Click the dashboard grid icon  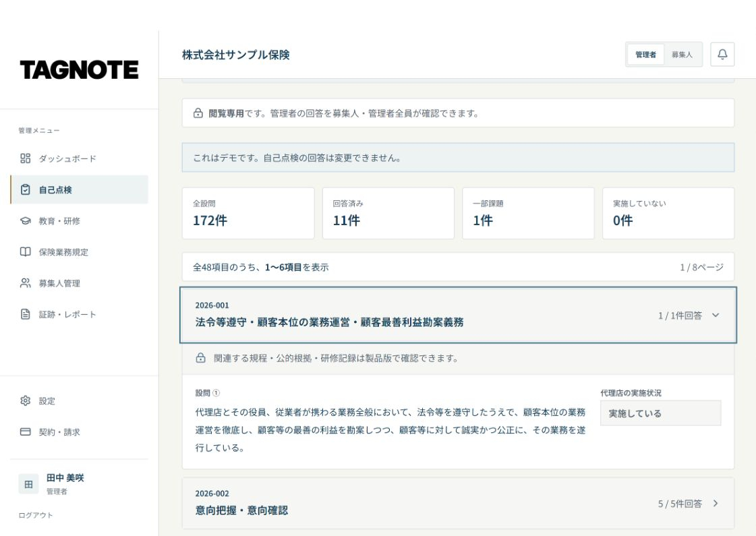point(25,158)
